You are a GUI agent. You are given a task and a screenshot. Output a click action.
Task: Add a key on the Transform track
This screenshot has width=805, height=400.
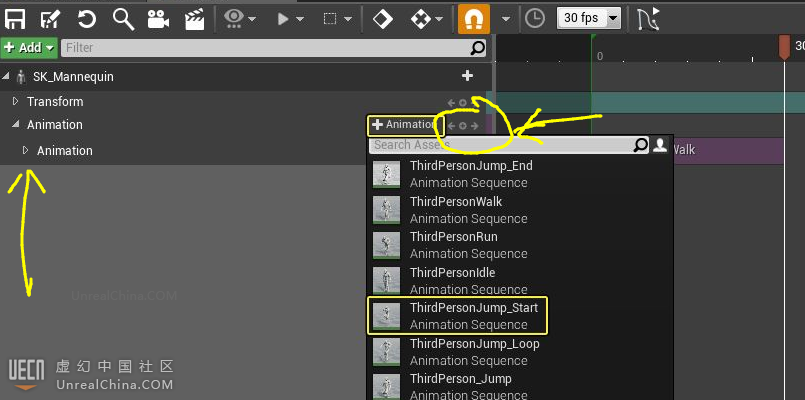pos(463,103)
